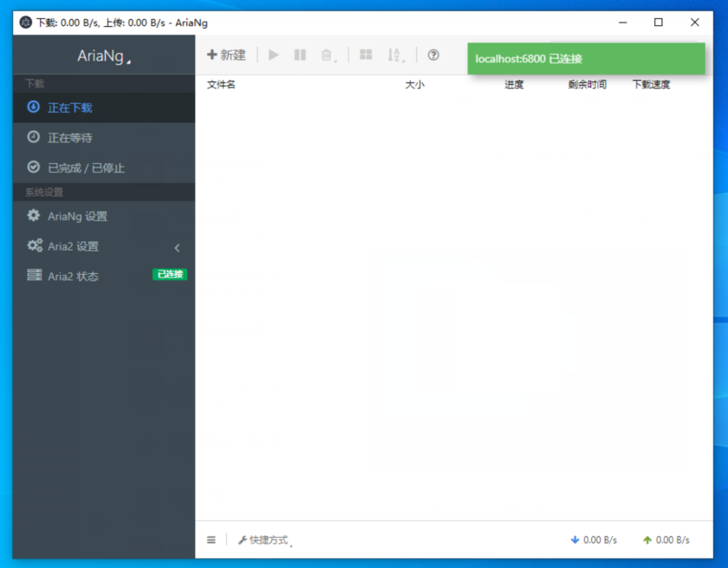Viewport: 728px width, 568px height.
Task: Open the AriaNg title dropdown
Action: click(x=104, y=55)
